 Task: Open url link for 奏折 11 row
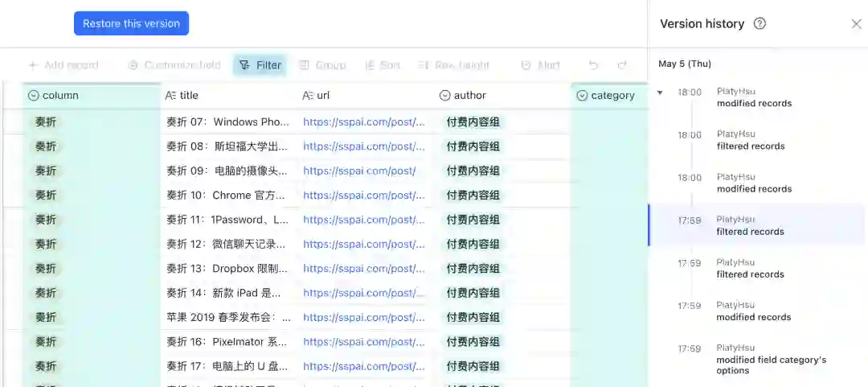click(364, 220)
